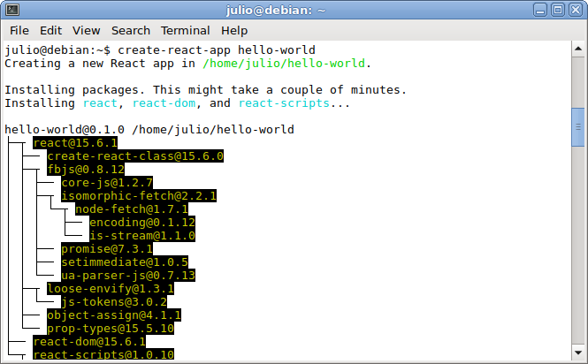Click core-js@1.2.7 entry
The height and width of the screenshot is (364, 588).
click(x=107, y=183)
